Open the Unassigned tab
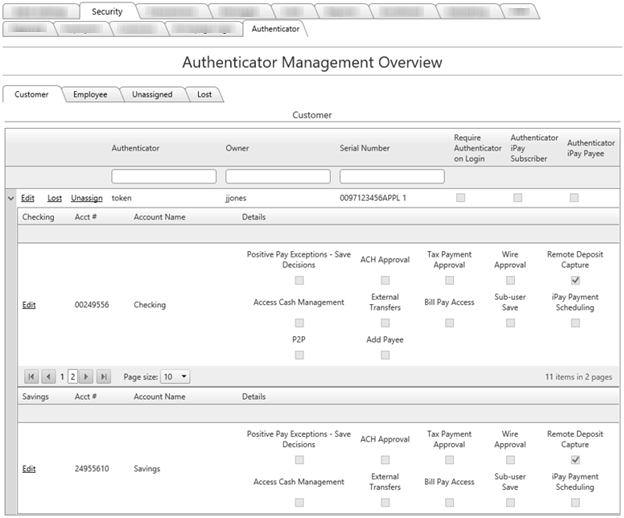 coord(152,94)
